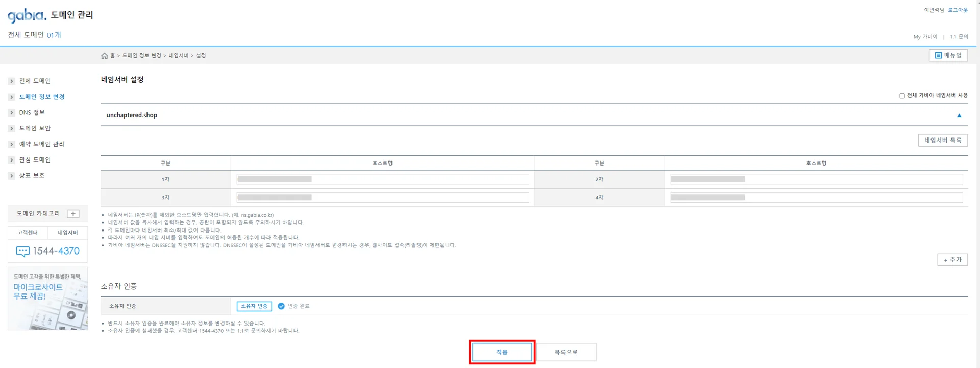Image resolution: width=980 pixels, height=368 pixels.
Task: Click the 1차 nameserver hostname field
Action: tap(383, 179)
